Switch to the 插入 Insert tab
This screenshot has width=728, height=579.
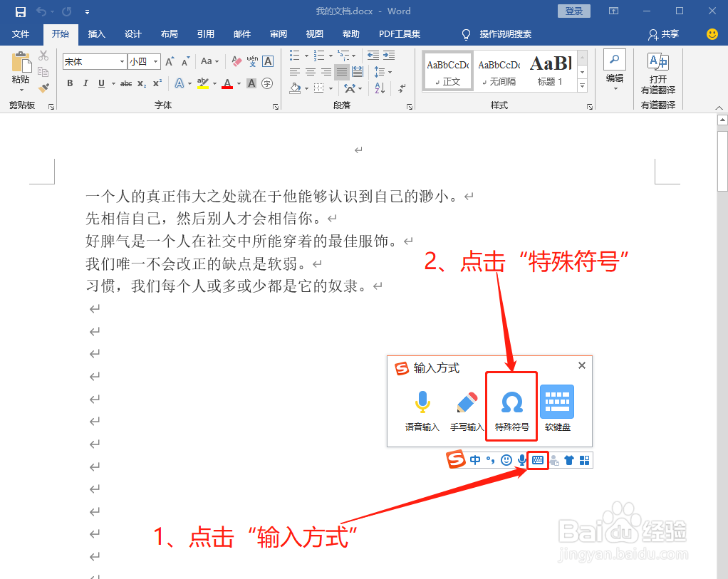point(97,34)
